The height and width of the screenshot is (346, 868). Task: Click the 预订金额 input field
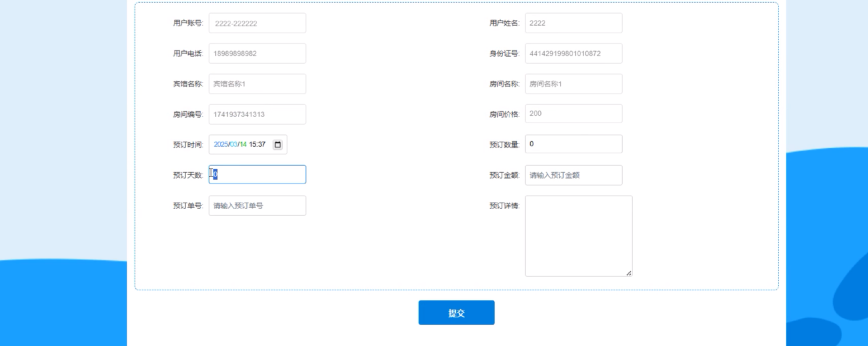coord(573,175)
